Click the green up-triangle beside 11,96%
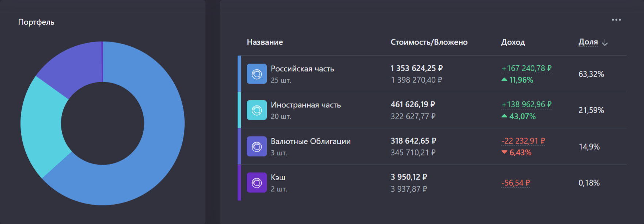The image size is (644, 224). pyautogui.click(x=504, y=80)
